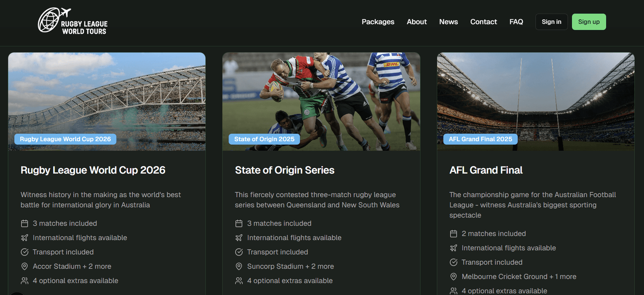Click the location pin icon next to Suncorp Stadium
The image size is (644, 295).
click(239, 266)
